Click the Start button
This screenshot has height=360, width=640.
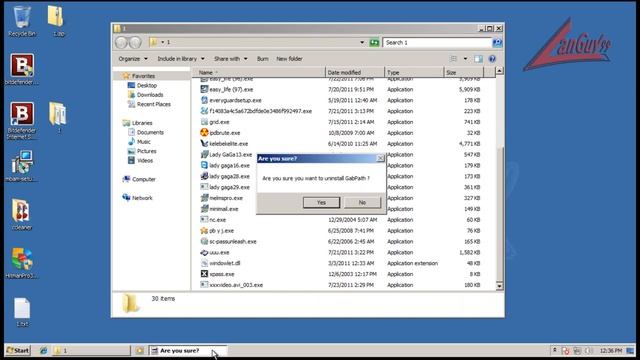(18, 350)
